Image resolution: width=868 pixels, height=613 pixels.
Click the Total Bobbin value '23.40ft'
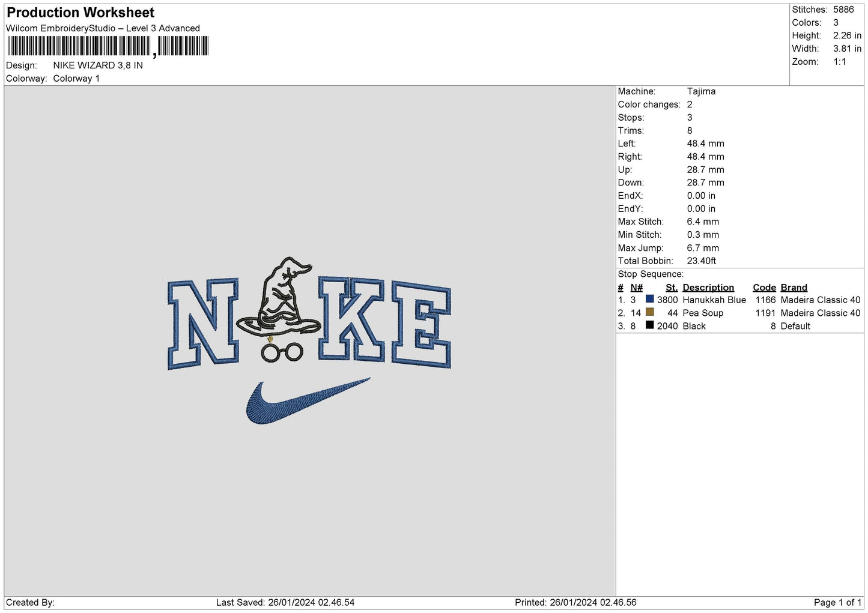pyautogui.click(x=702, y=261)
